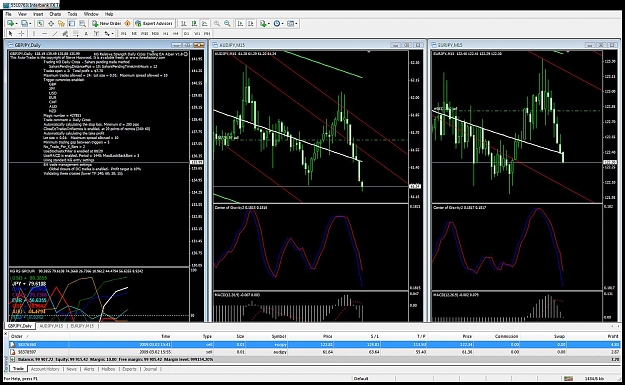Toggle the W1 timeframe button

click(x=197, y=33)
